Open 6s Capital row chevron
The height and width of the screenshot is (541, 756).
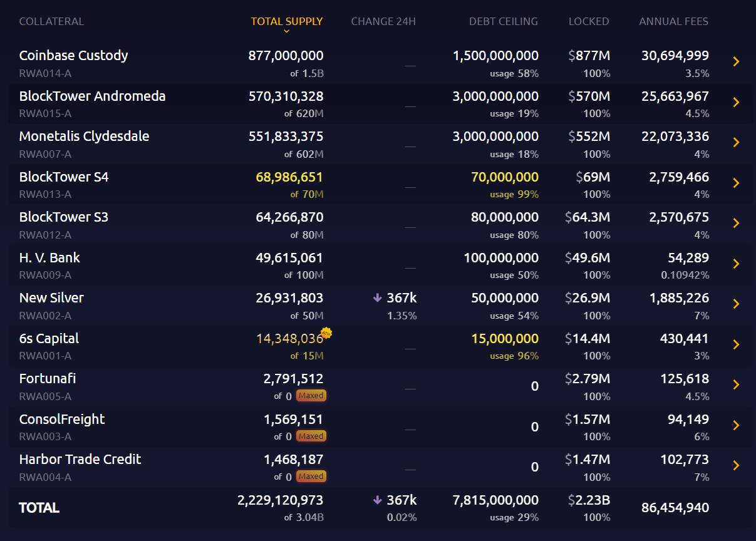pyautogui.click(x=736, y=344)
